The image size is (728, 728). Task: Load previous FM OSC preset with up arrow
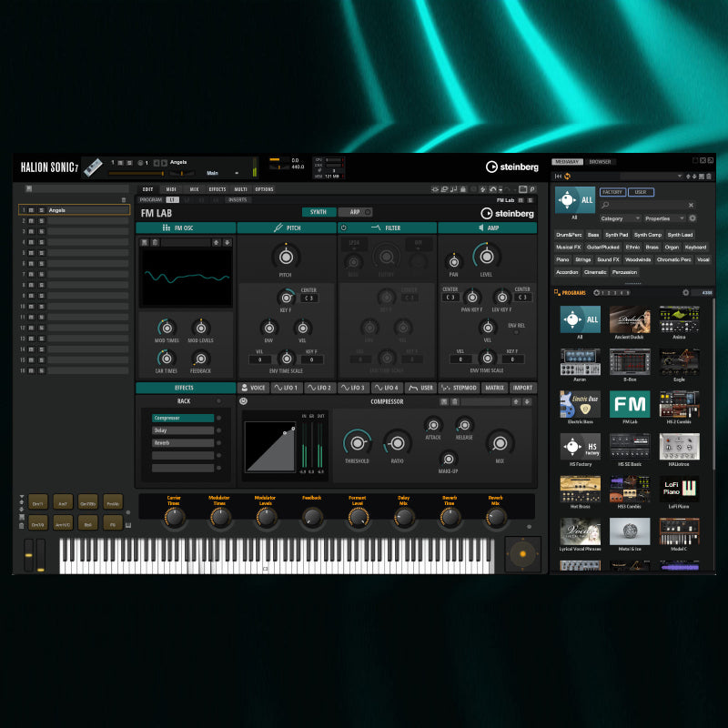pos(217,242)
